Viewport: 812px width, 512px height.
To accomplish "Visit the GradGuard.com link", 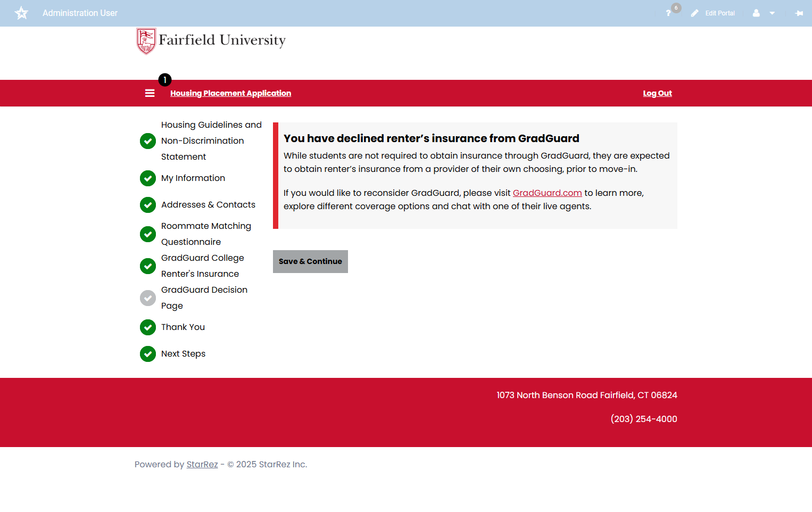I will point(547,193).
